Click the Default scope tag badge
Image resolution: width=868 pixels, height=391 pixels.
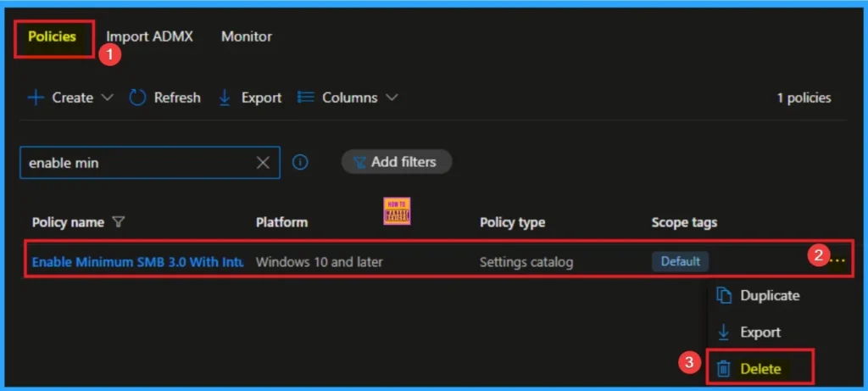tap(680, 261)
